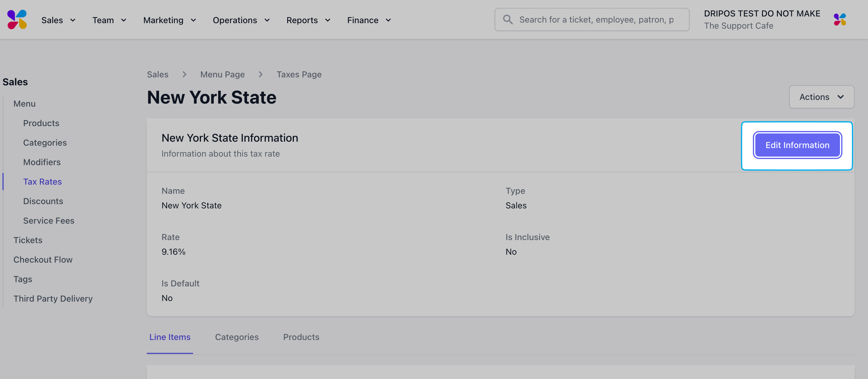Open the Actions dropdown button
Screen dimensions: 868x379
coord(821,97)
